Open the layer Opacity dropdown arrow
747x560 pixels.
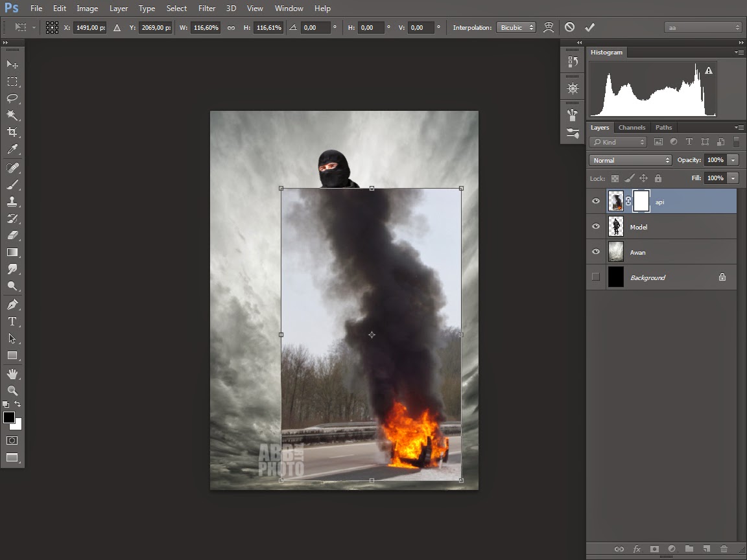[733, 160]
